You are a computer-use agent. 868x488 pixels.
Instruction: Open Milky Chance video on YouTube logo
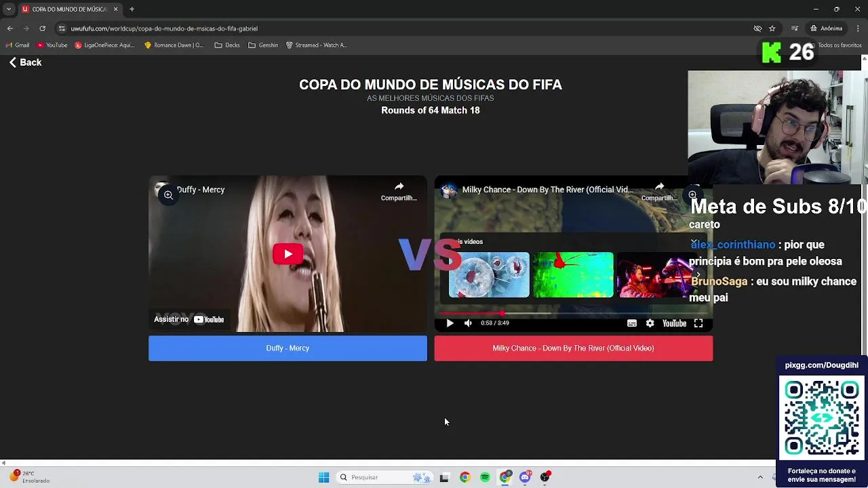[x=674, y=323]
